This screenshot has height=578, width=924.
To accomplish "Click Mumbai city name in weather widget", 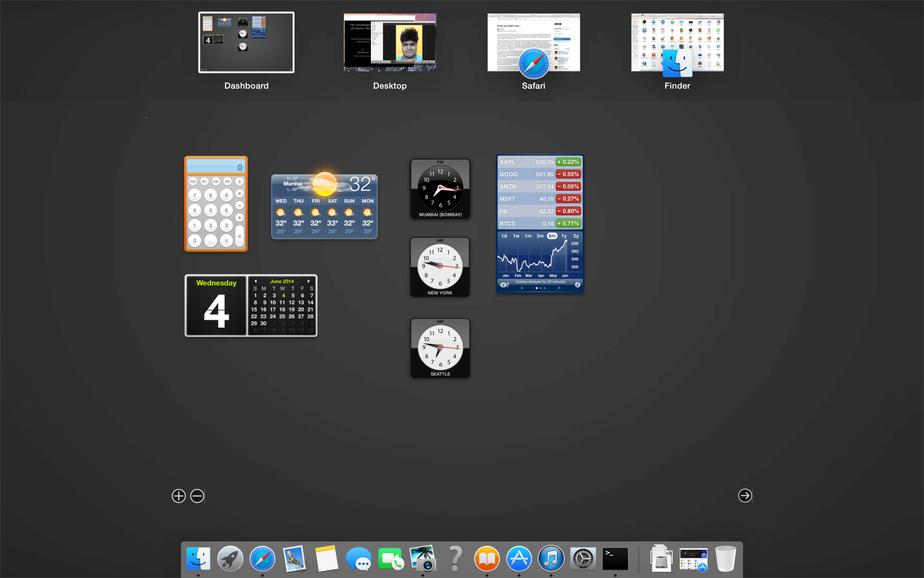I will [293, 183].
